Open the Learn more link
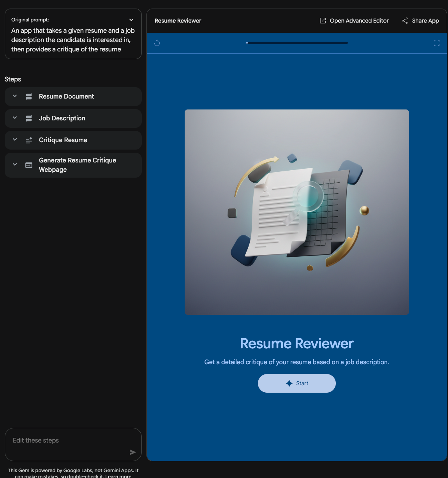 click(118, 476)
